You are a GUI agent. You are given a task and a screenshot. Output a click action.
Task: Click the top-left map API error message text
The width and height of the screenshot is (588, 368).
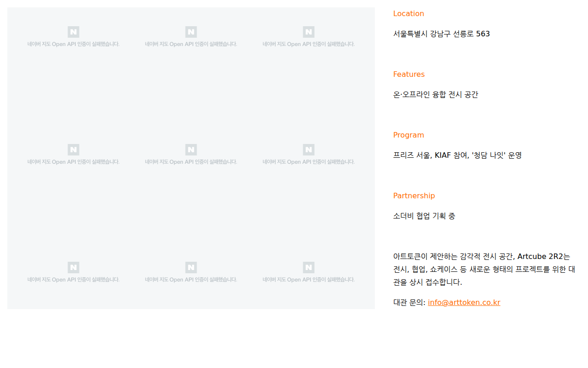click(x=73, y=44)
